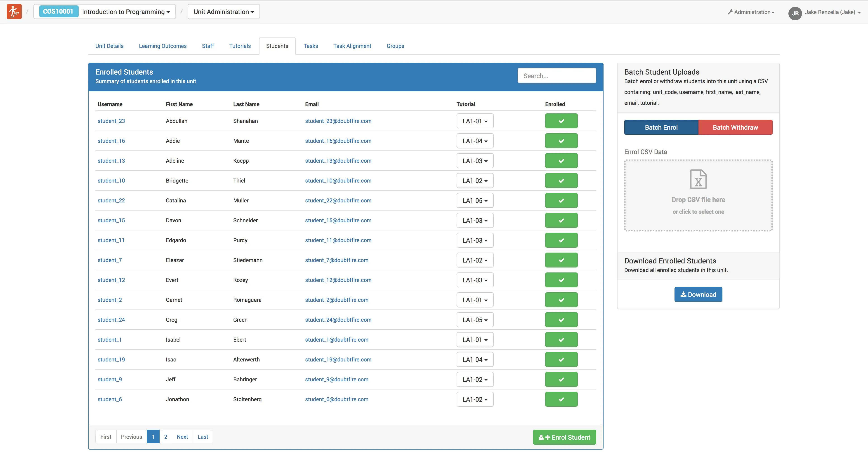868x455 pixels.
Task: Click the Download enrolled students button
Action: [x=698, y=294]
